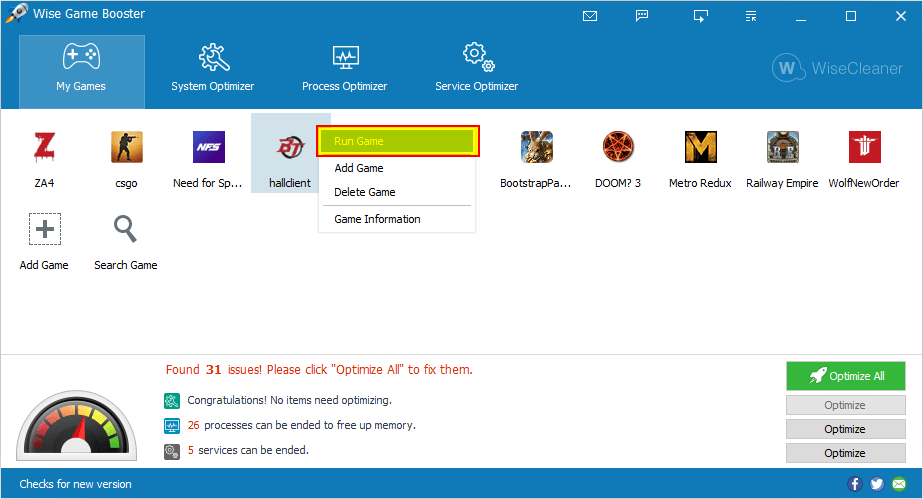Choose Delete Game from context menu

tap(397, 192)
